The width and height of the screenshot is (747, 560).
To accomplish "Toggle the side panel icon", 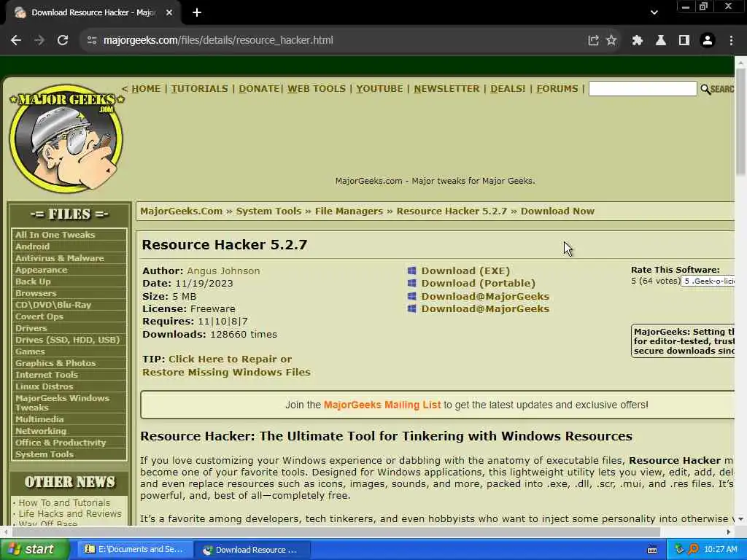I will [x=684, y=41].
